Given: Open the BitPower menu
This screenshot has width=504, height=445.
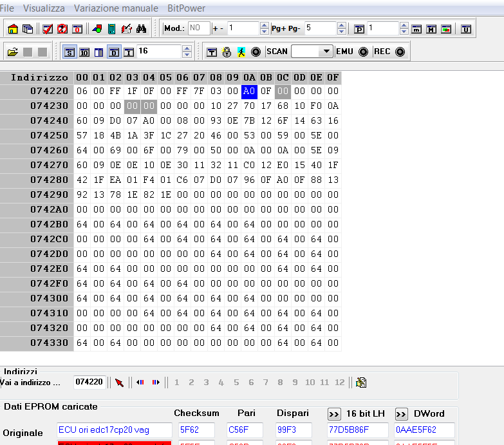Looking at the screenshot, I should click(x=187, y=8).
